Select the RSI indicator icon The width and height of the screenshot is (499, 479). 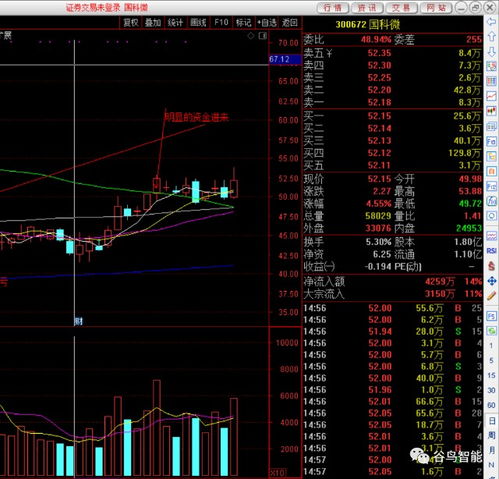[492, 251]
